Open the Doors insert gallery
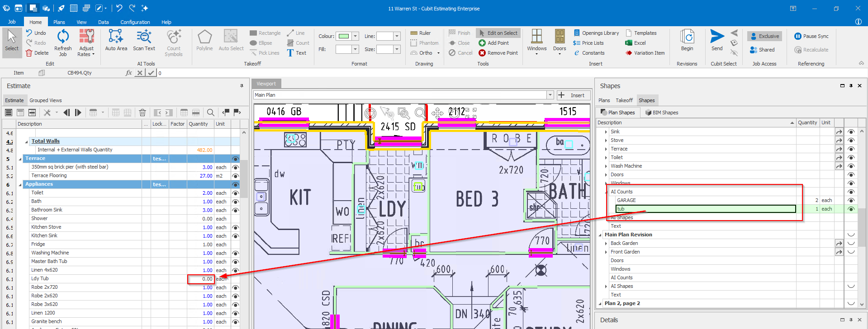 coord(560,42)
